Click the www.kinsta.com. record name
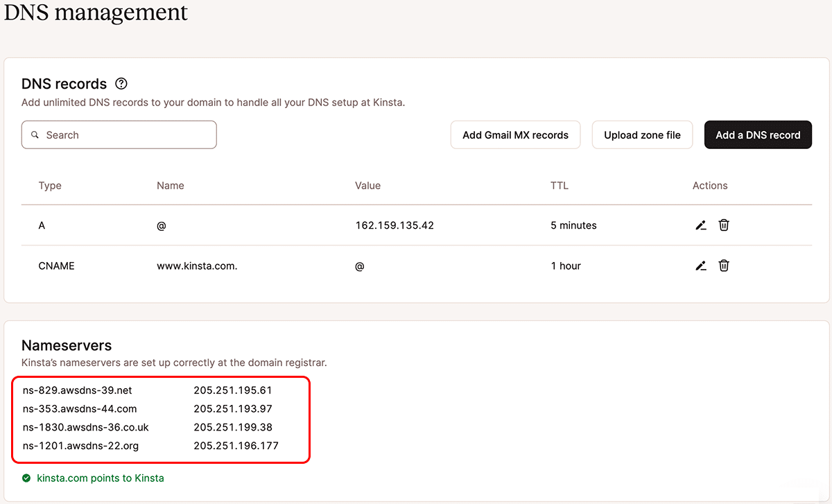Screen dimensions: 832x504 197,266
